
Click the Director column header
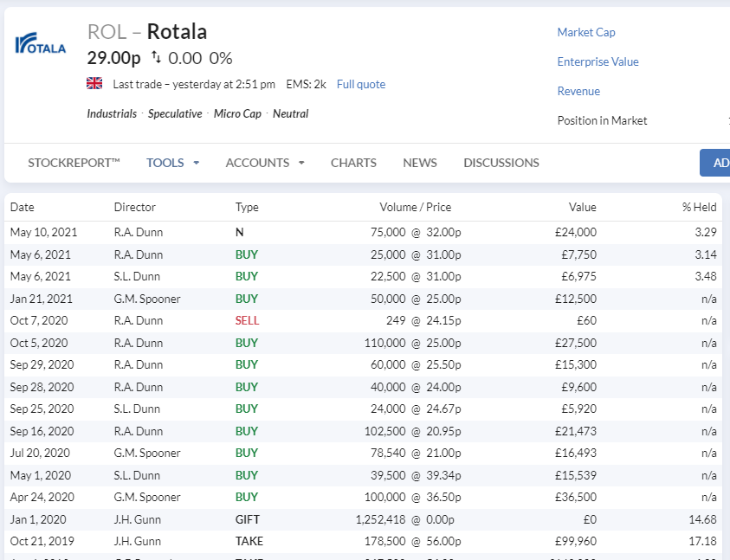click(x=135, y=207)
